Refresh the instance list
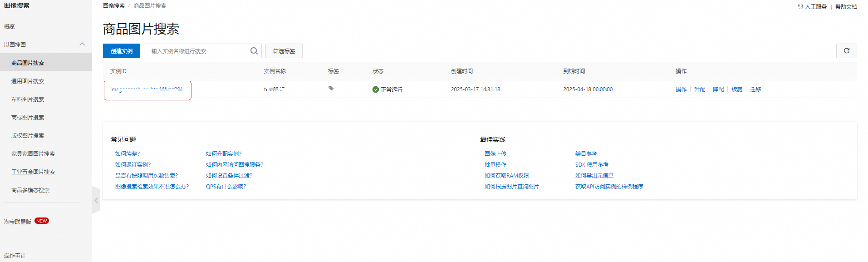 point(846,51)
